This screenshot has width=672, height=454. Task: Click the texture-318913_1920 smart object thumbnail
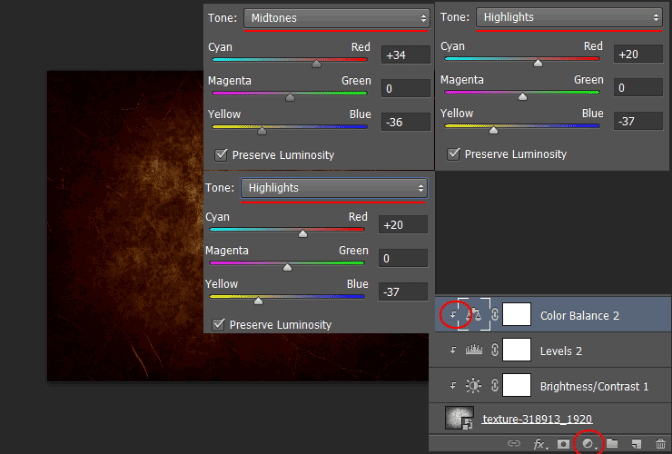pyautogui.click(x=459, y=418)
